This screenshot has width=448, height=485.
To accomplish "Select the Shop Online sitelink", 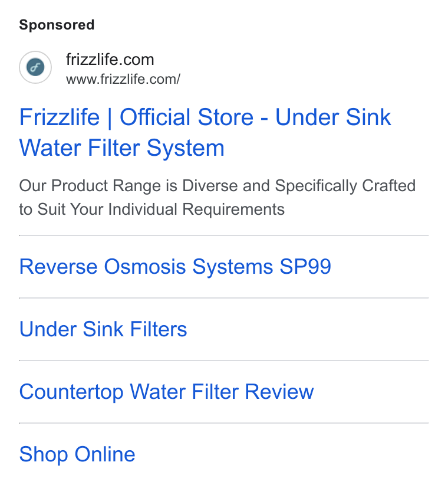I will click(77, 454).
